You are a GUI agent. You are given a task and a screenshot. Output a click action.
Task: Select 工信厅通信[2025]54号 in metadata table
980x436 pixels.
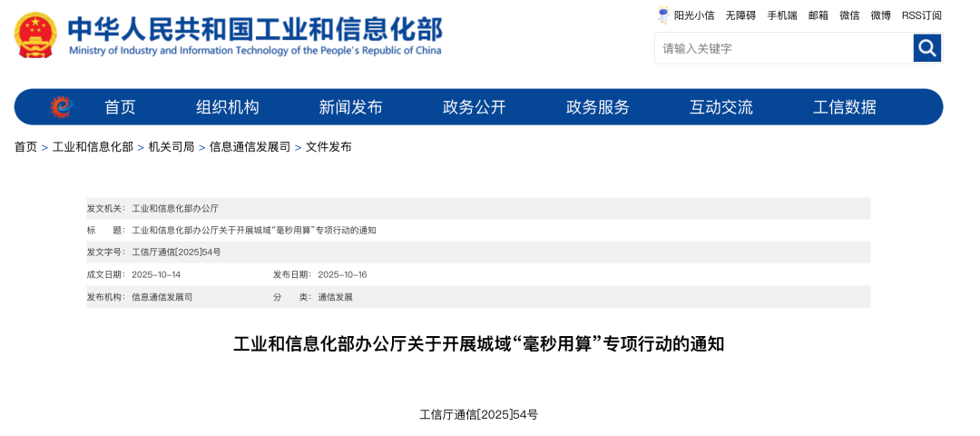tap(176, 253)
